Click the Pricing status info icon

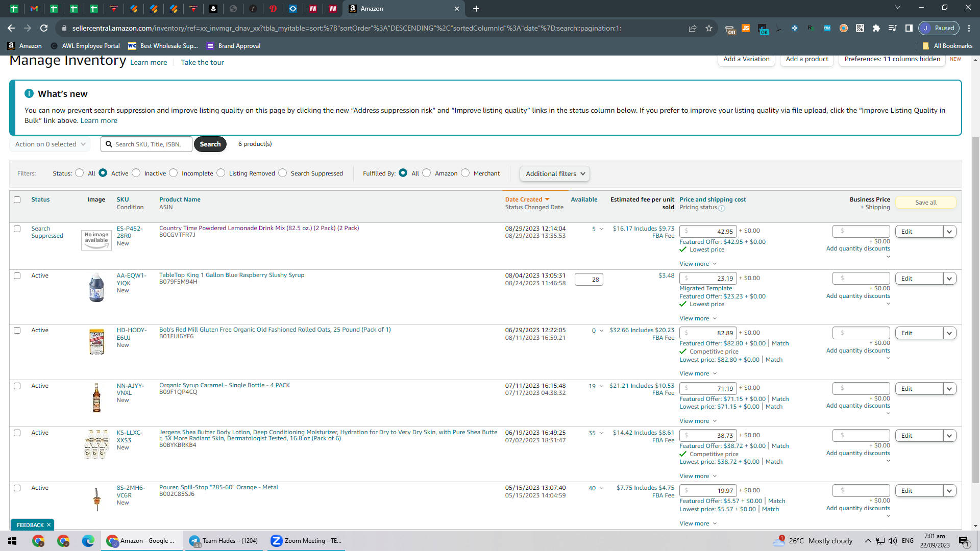click(722, 208)
